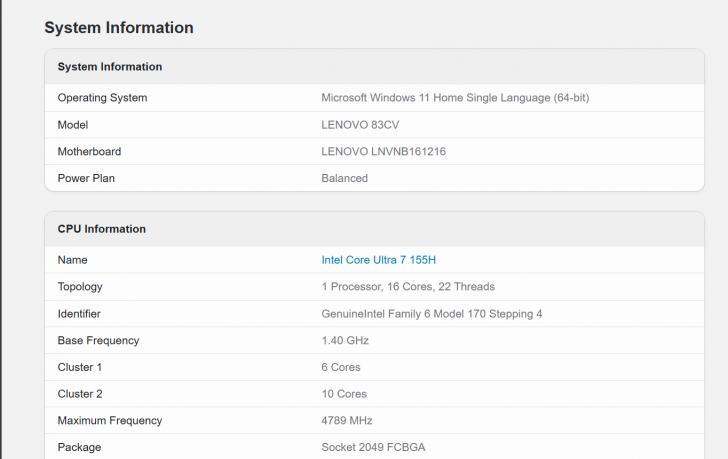Select the 'Identifier' label
The width and height of the screenshot is (728, 459).
[x=79, y=314]
